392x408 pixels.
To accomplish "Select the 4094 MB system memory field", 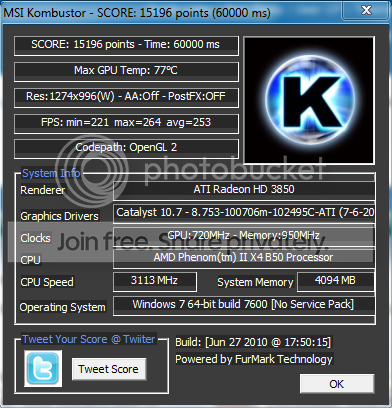I will pyautogui.click(x=335, y=282).
